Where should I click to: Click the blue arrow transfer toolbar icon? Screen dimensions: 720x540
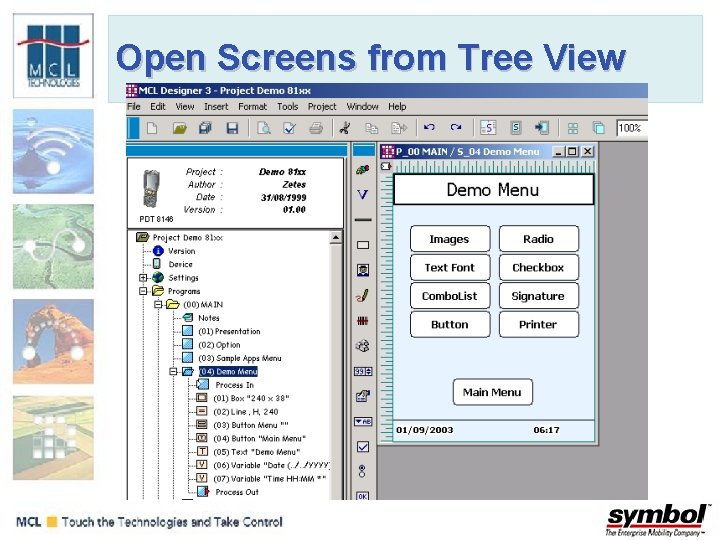pyautogui.click(x=542, y=128)
